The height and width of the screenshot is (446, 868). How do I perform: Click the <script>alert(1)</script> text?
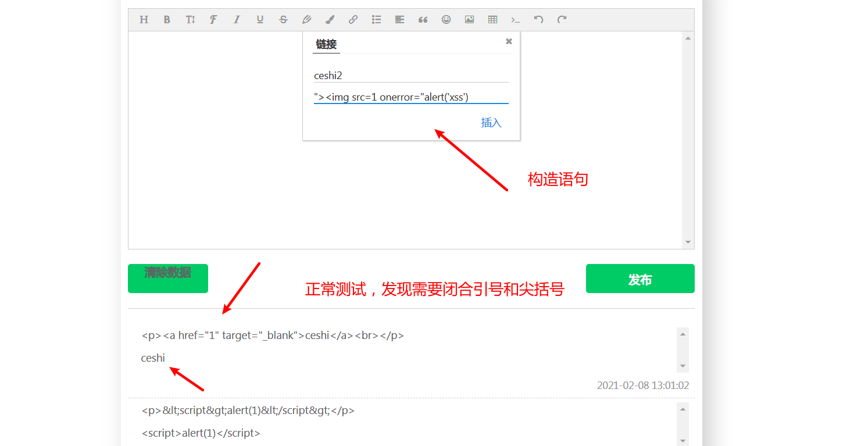tap(201, 433)
